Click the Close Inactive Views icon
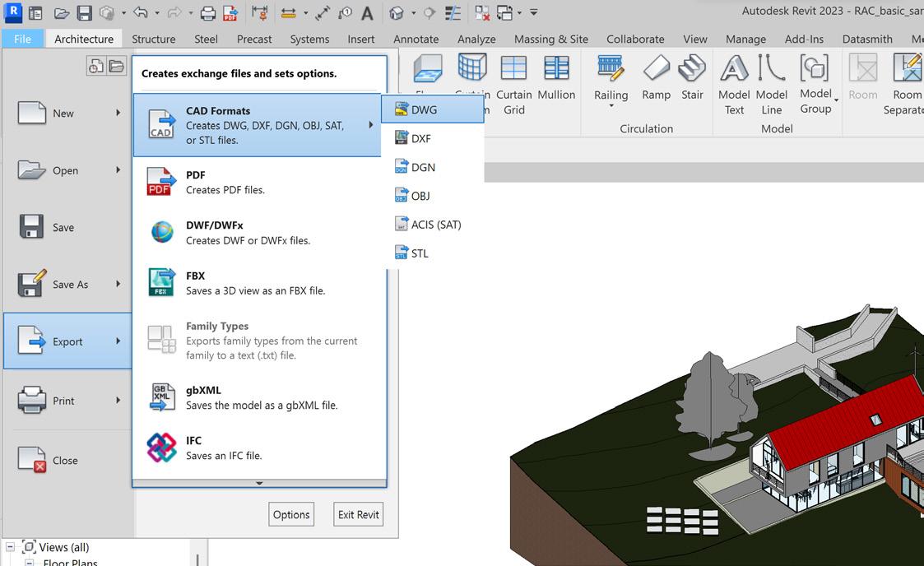924x566 pixels. click(x=482, y=13)
